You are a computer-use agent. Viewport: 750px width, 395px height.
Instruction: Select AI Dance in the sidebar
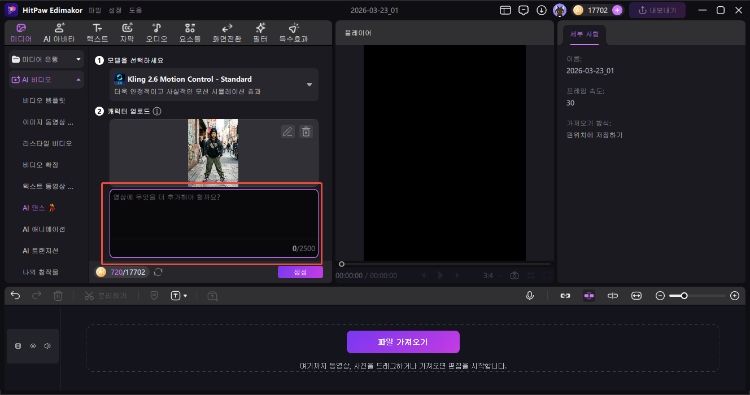click(x=39, y=208)
